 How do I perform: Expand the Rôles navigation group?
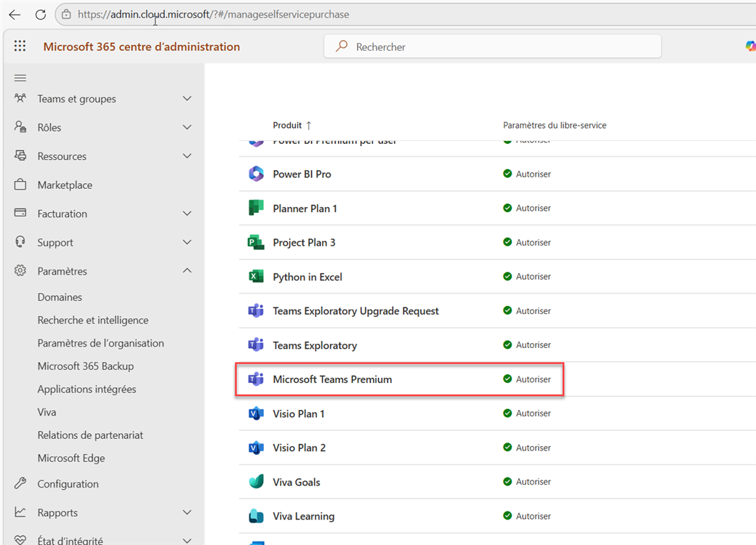pos(187,127)
